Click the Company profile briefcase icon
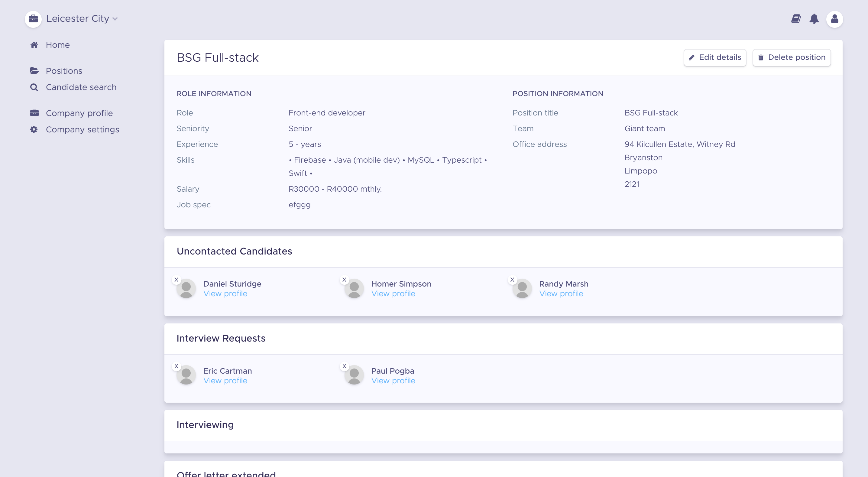This screenshot has height=477, width=868. point(34,113)
